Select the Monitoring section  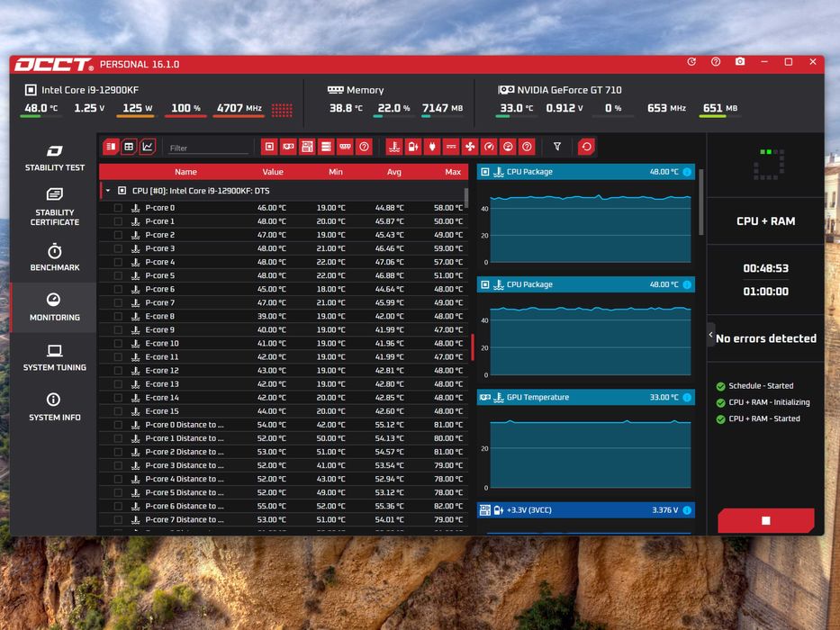55,308
